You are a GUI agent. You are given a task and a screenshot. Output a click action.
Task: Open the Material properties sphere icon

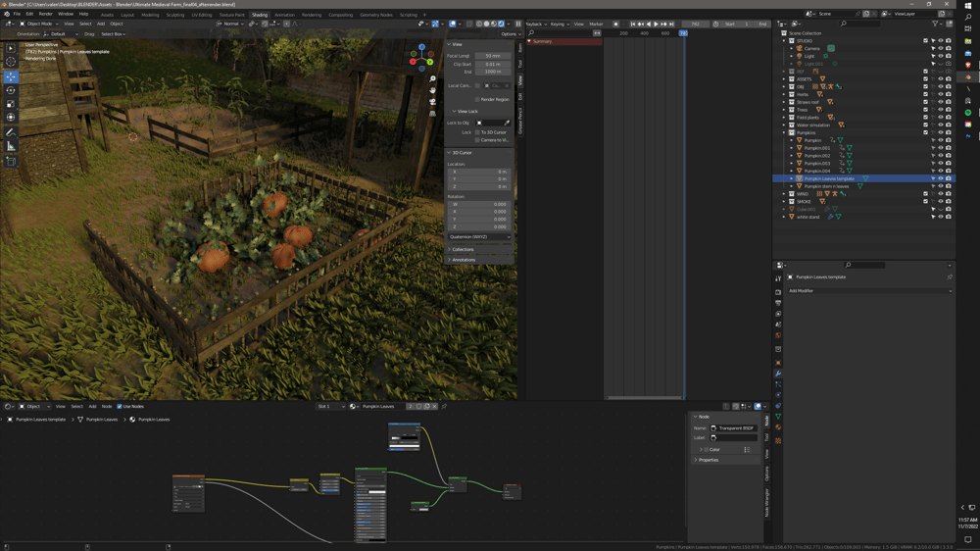(778, 427)
